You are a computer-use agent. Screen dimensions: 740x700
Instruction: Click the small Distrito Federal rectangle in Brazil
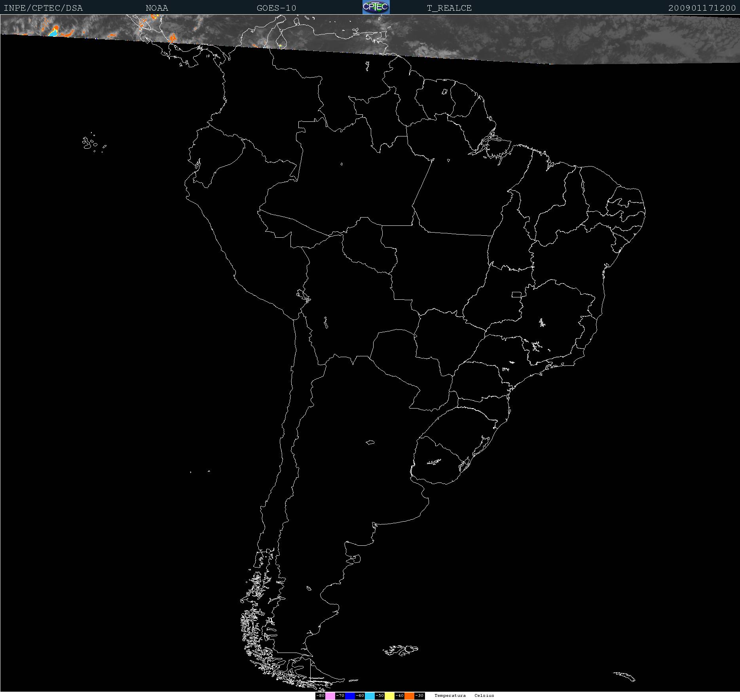pos(516,294)
